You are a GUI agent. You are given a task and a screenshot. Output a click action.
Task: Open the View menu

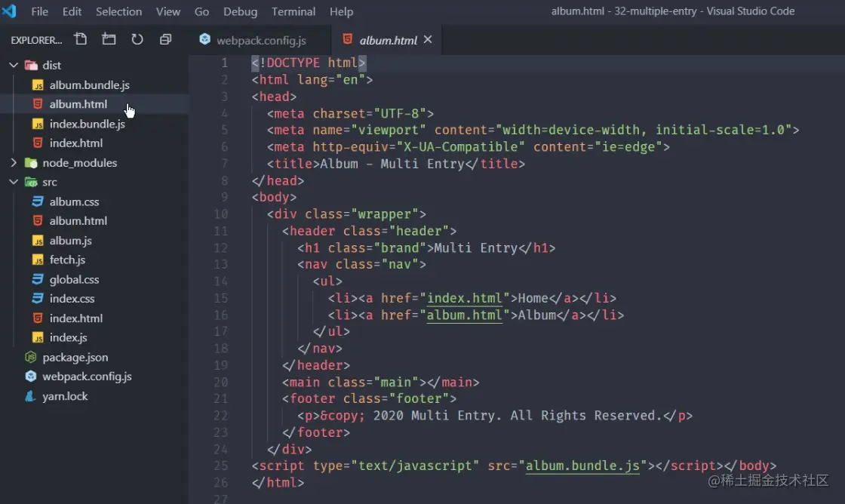tap(168, 11)
